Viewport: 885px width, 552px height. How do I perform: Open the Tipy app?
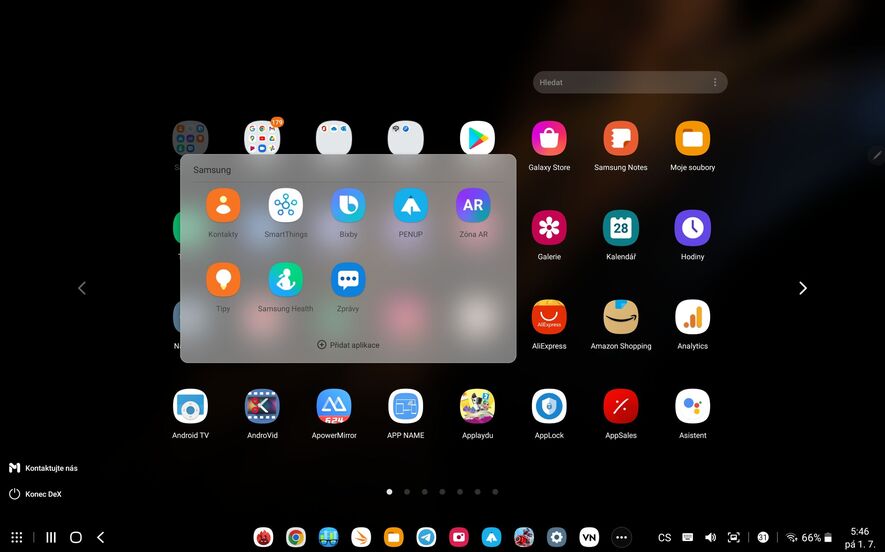[x=223, y=280]
